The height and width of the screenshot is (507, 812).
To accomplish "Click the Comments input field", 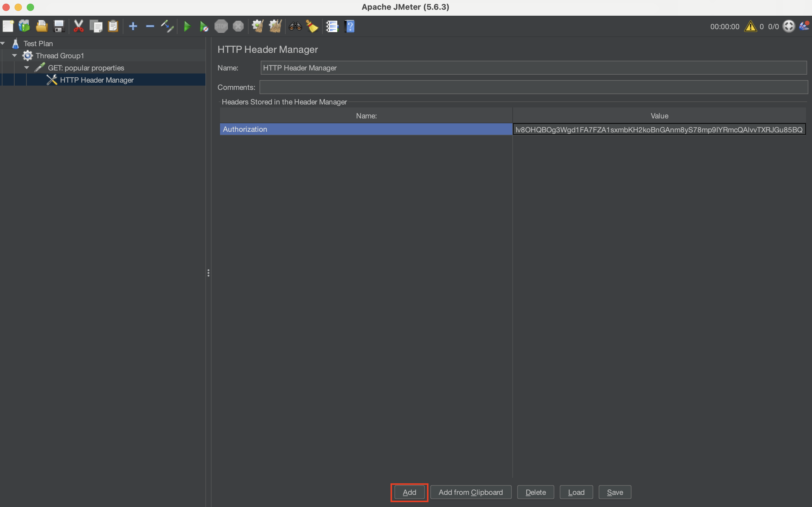I will (533, 87).
